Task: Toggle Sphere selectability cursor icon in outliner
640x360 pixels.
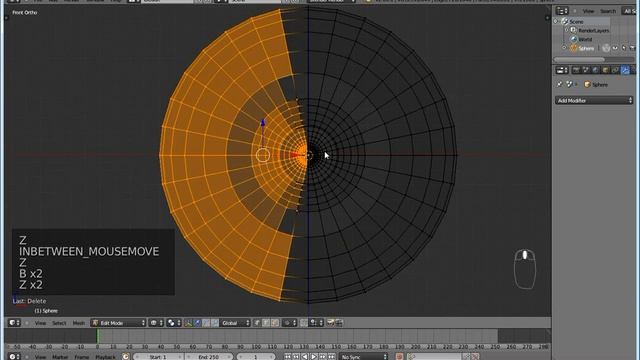Action: point(624,48)
